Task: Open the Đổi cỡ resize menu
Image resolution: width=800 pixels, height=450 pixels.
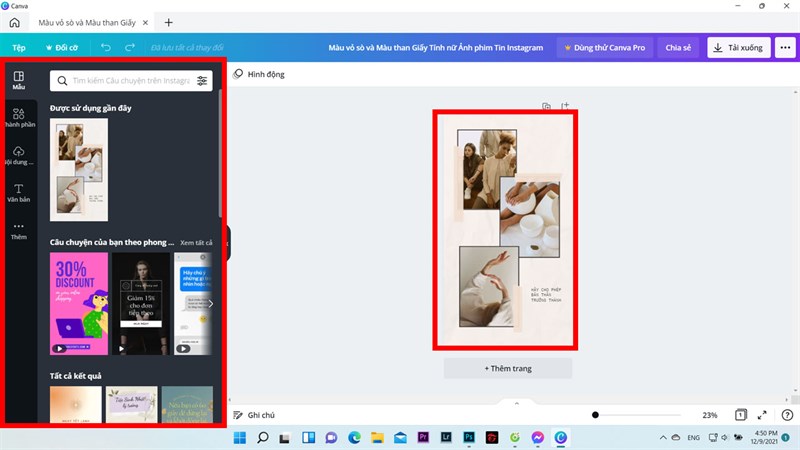Action: pos(62,47)
